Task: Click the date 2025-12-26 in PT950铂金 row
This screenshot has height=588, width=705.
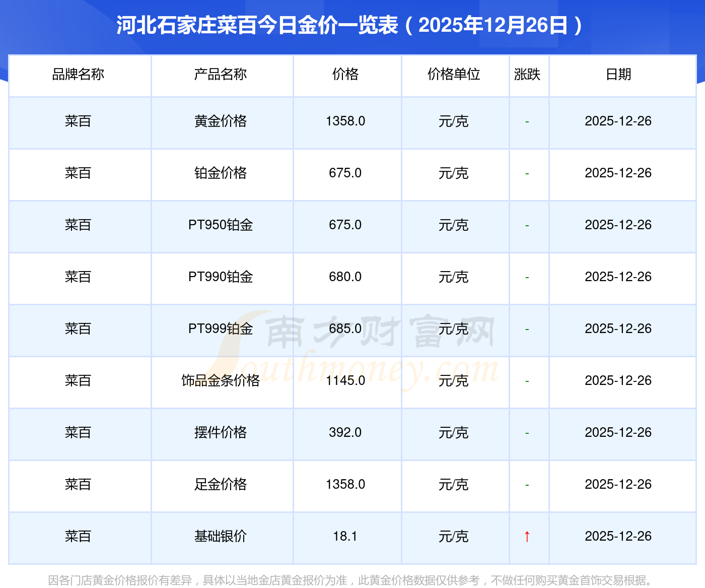Action: click(x=618, y=225)
